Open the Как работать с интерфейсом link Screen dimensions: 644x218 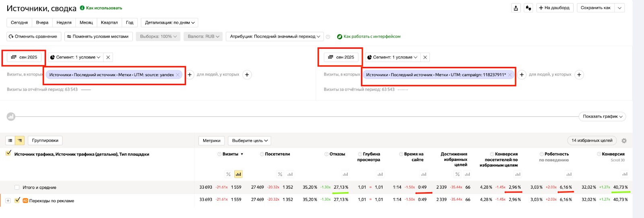tap(372, 37)
